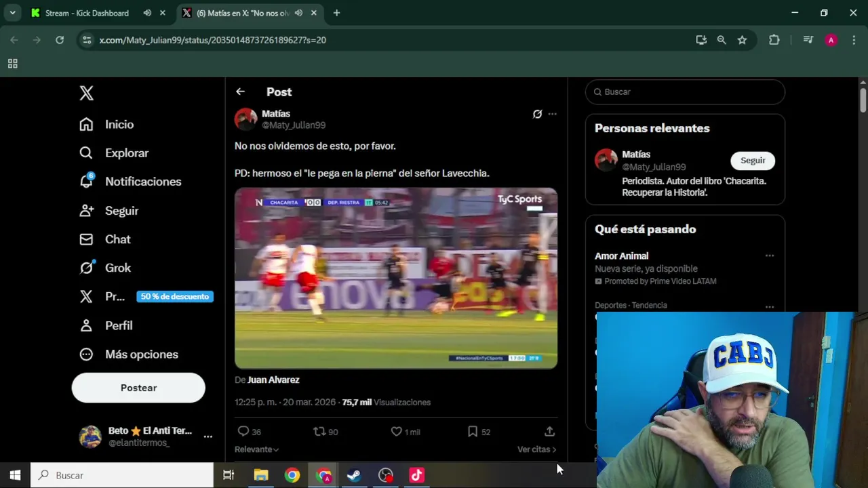Click the browser back arrow
Viewport: 868px width, 488px height.
point(14,40)
